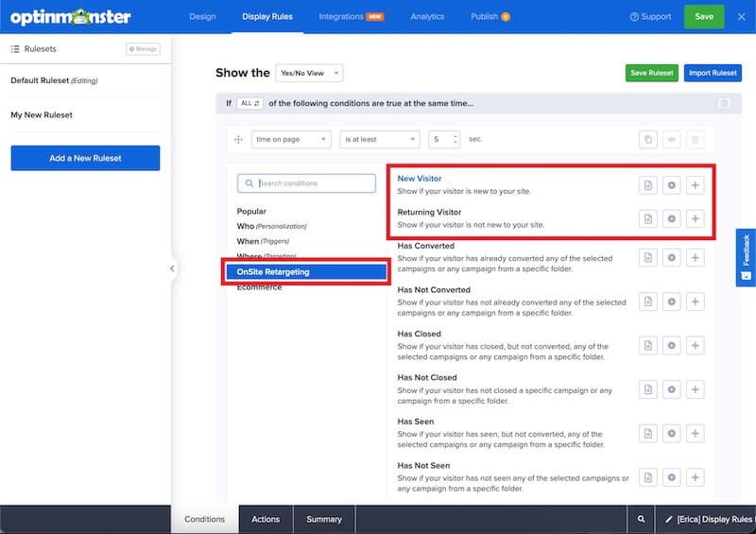The width and height of the screenshot is (756, 534).
Task: Select the OnSite Retargeting category
Action: coord(306,272)
